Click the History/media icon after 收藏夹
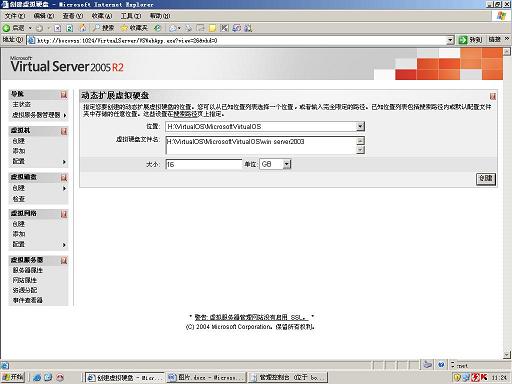The width and height of the screenshot is (512, 384). [x=157, y=28]
